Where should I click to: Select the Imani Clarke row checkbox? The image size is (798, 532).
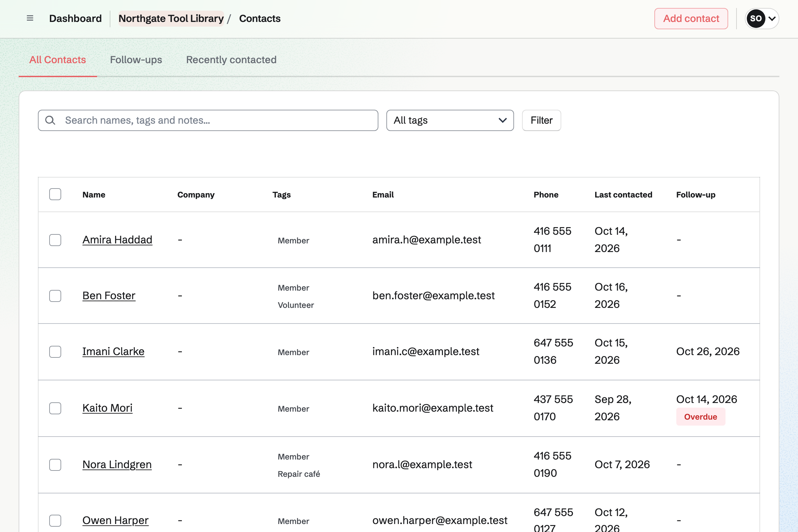55,351
